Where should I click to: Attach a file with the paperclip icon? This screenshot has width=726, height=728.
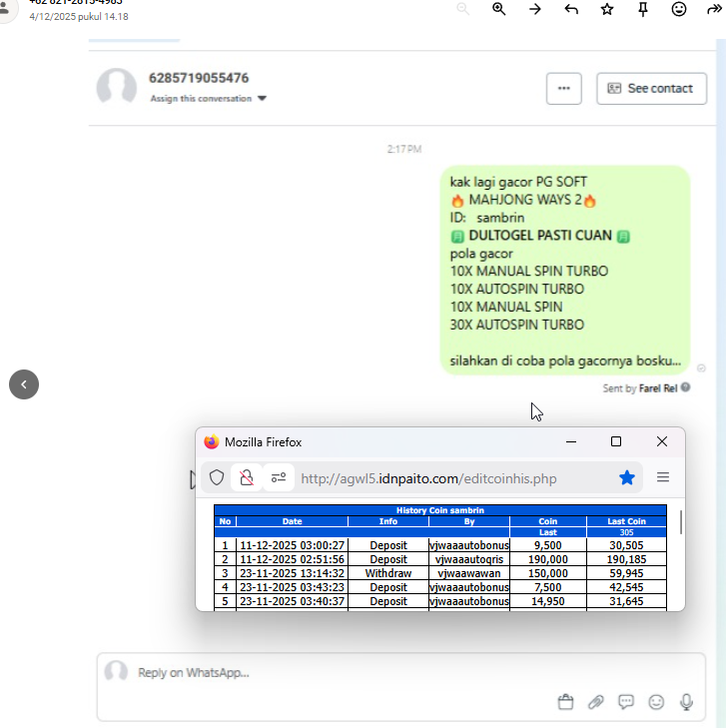coord(596,702)
